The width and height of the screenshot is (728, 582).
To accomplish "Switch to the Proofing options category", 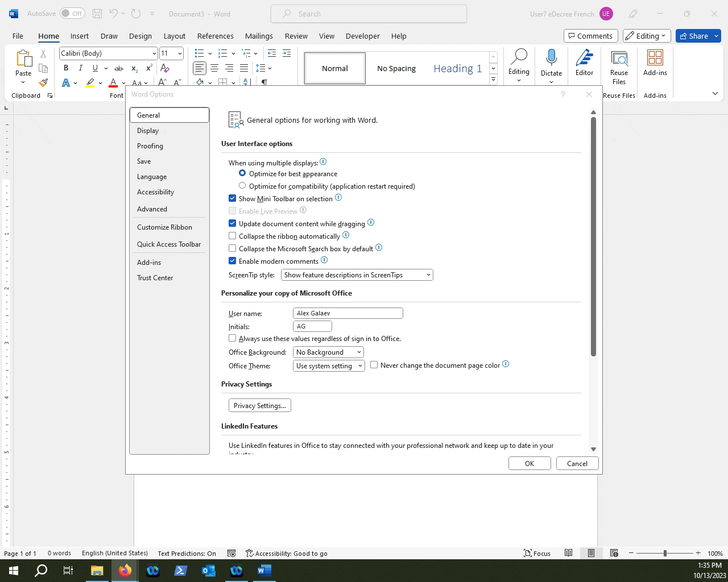I will pos(150,146).
